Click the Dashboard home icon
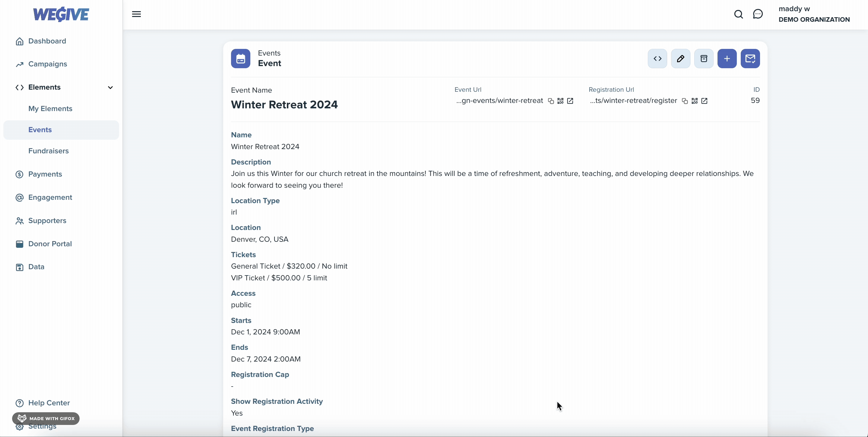This screenshot has width=868, height=437. 20,41
